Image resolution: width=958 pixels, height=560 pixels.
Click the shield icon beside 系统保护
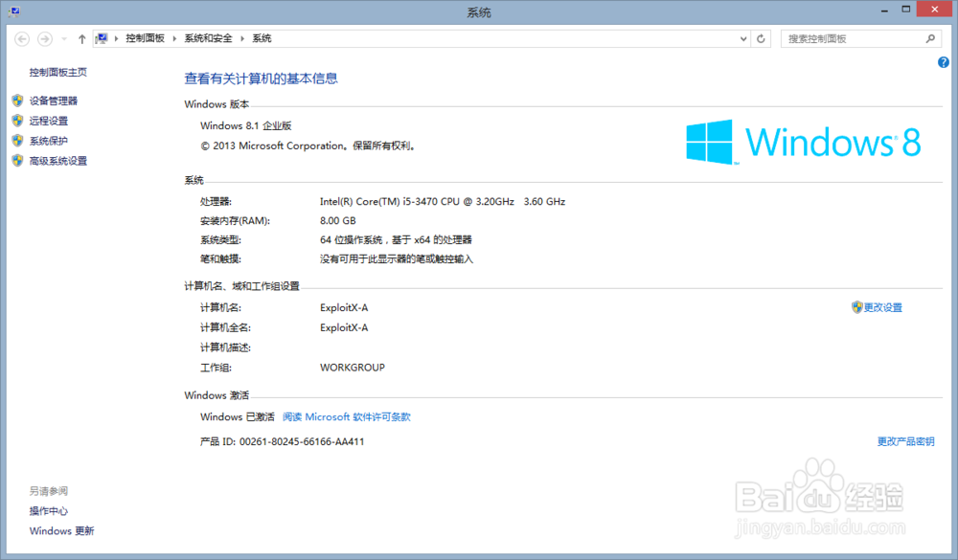tap(17, 141)
